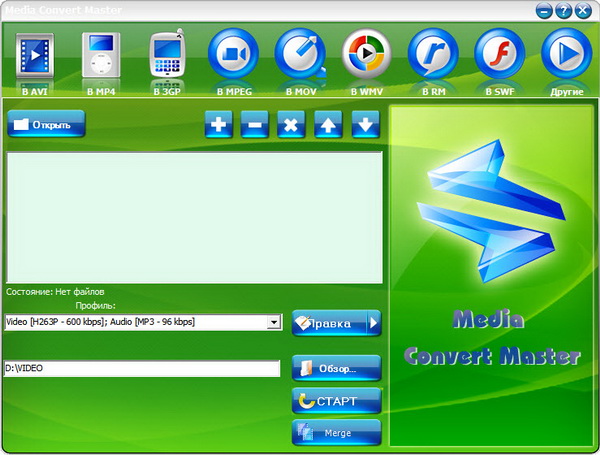Add a file with the plus button

tap(218, 124)
